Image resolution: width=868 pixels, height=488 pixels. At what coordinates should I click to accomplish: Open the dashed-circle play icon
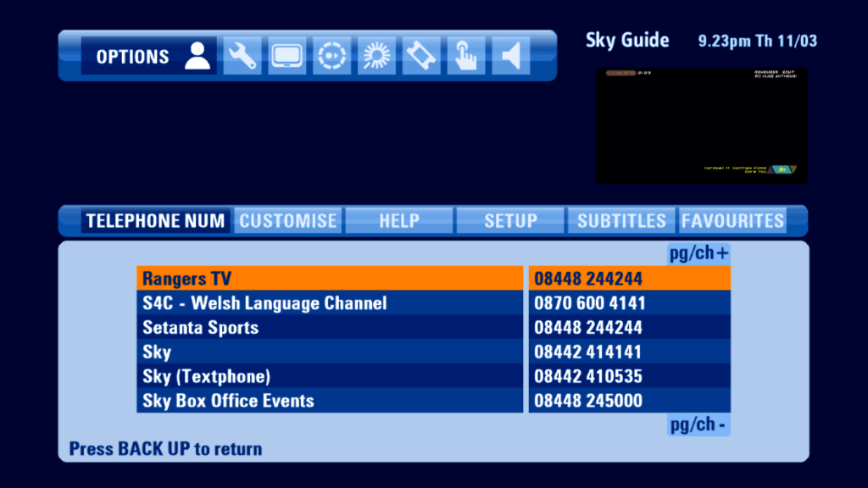pos(331,57)
